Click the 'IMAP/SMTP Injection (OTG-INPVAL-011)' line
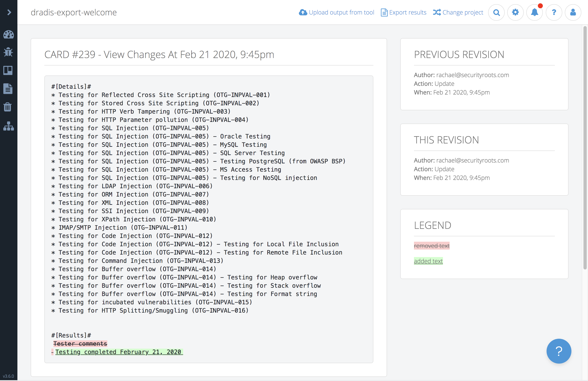This screenshot has height=381, width=588. (119, 227)
